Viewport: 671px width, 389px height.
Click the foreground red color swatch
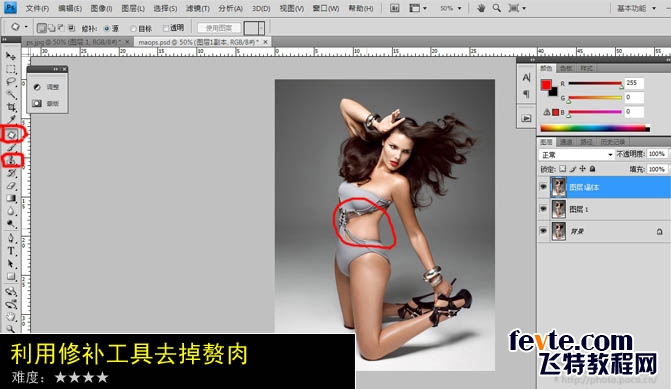(546, 85)
